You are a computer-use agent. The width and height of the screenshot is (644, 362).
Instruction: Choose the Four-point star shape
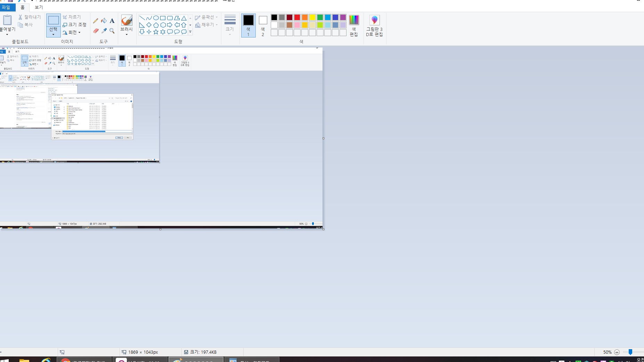click(x=149, y=32)
